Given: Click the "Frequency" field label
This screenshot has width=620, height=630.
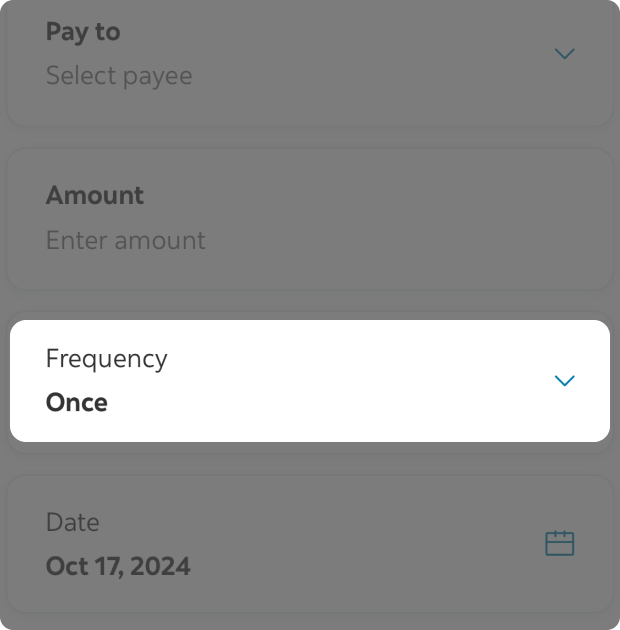Looking at the screenshot, I should (107, 359).
